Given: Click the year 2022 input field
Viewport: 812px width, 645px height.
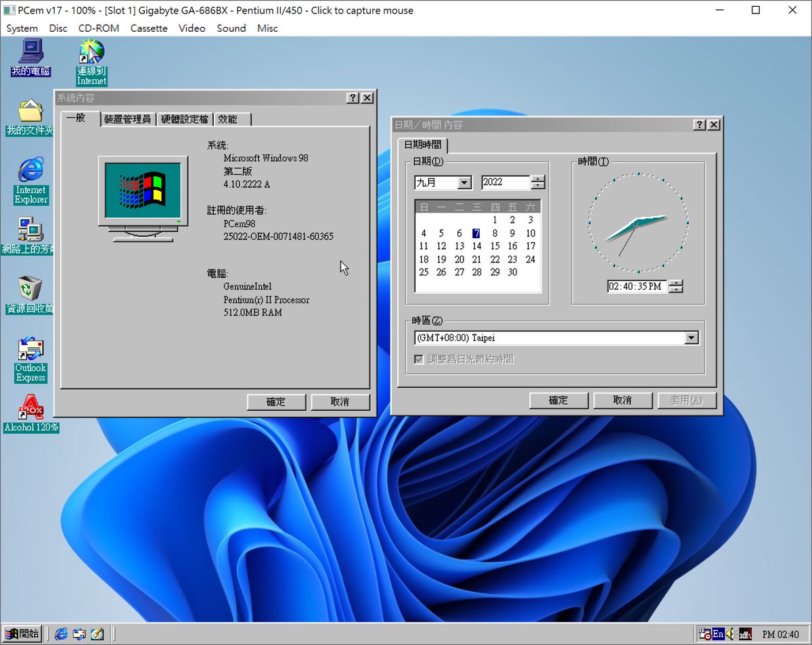Looking at the screenshot, I should click(505, 183).
